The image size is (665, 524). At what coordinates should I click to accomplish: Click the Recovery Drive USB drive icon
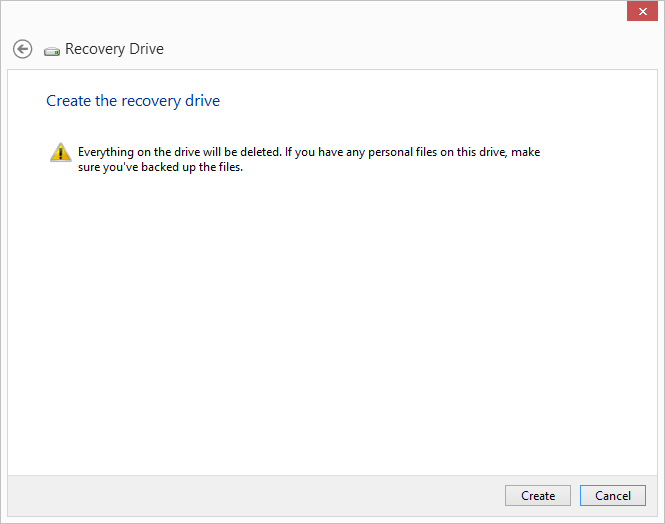(x=52, y=51)
